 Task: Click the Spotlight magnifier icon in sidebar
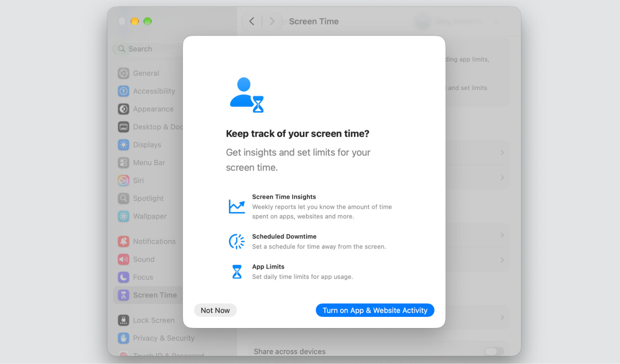(123, 198)
